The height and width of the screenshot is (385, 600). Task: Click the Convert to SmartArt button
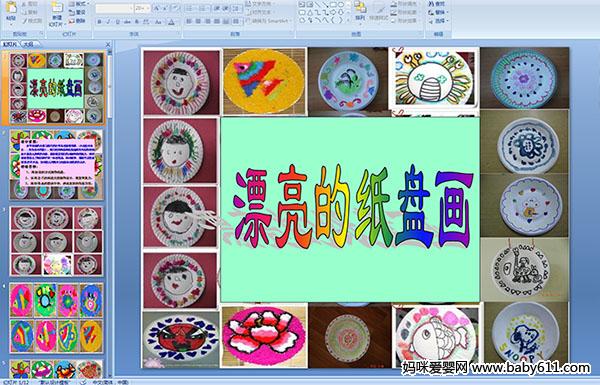[x=269, y=21]
